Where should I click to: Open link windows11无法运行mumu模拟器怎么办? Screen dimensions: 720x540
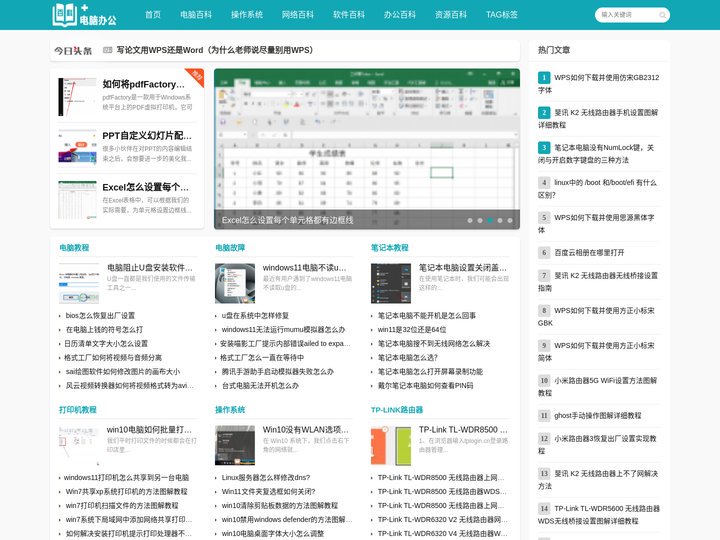283,330
